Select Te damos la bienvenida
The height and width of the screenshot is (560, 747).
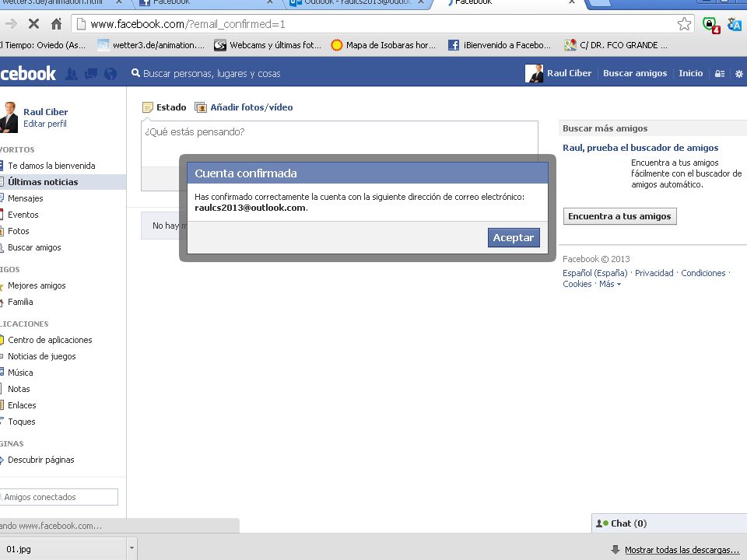51,166
